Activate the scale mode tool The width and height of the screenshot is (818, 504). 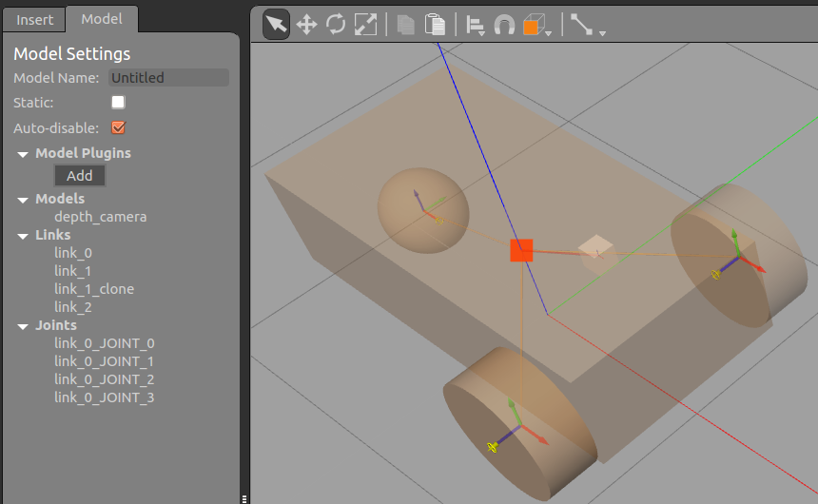click(365, 25)
